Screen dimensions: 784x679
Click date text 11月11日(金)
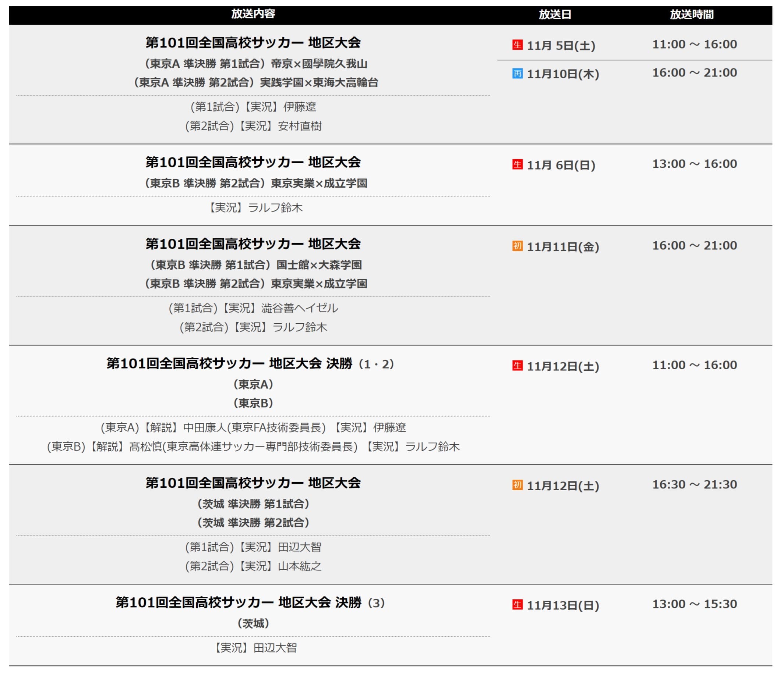(562, 247)
